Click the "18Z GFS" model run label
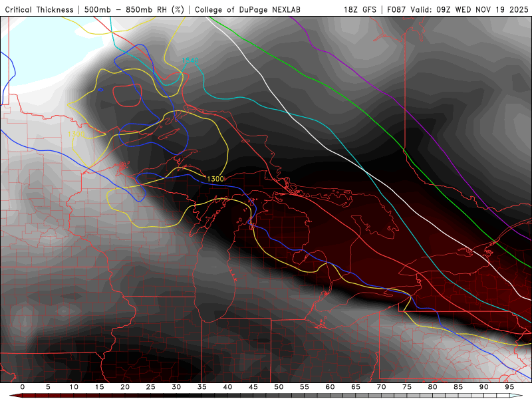The height and width of the screenshot is (399, 532). pos(360,9)
